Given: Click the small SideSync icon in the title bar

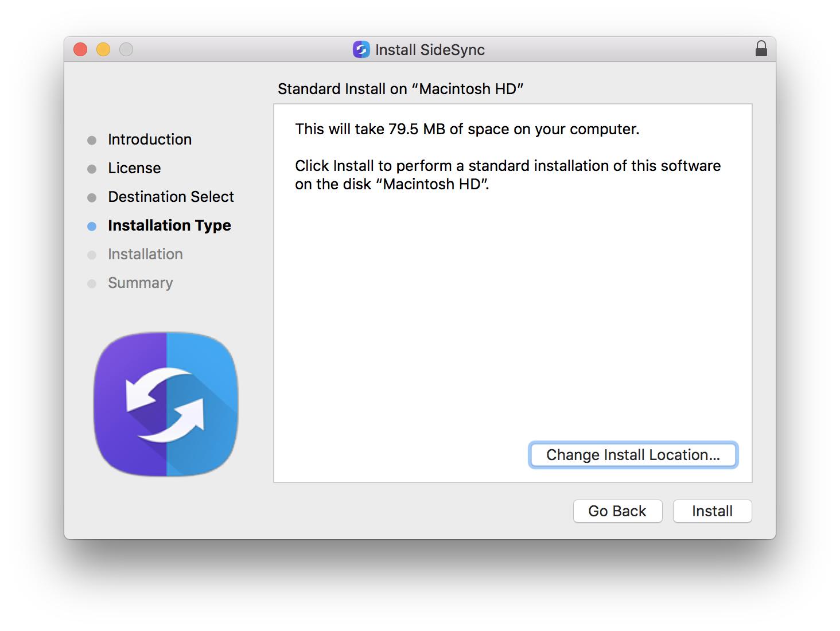Looking at the screenshot, I should pyautogui.click(x=361, y=50).
